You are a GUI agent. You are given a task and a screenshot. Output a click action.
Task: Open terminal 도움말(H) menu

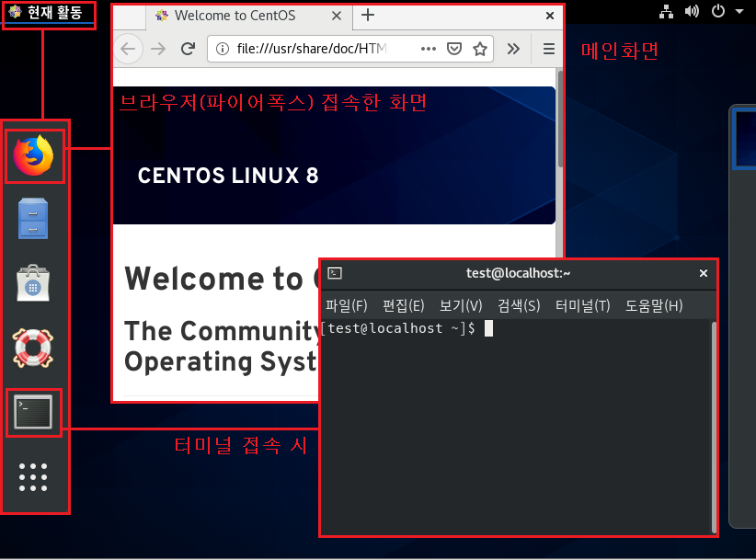pos(654,305)
